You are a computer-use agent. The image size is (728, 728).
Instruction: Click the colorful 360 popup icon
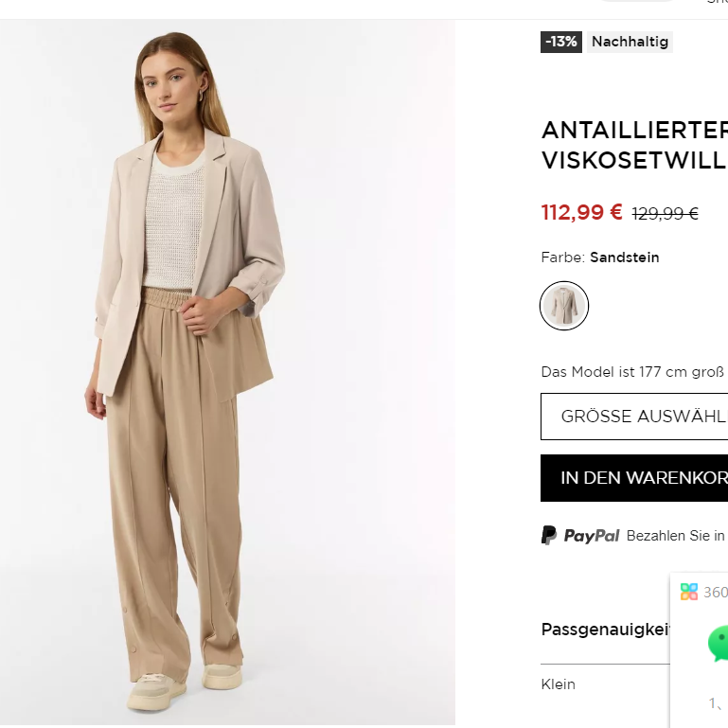tap(689, 592)
